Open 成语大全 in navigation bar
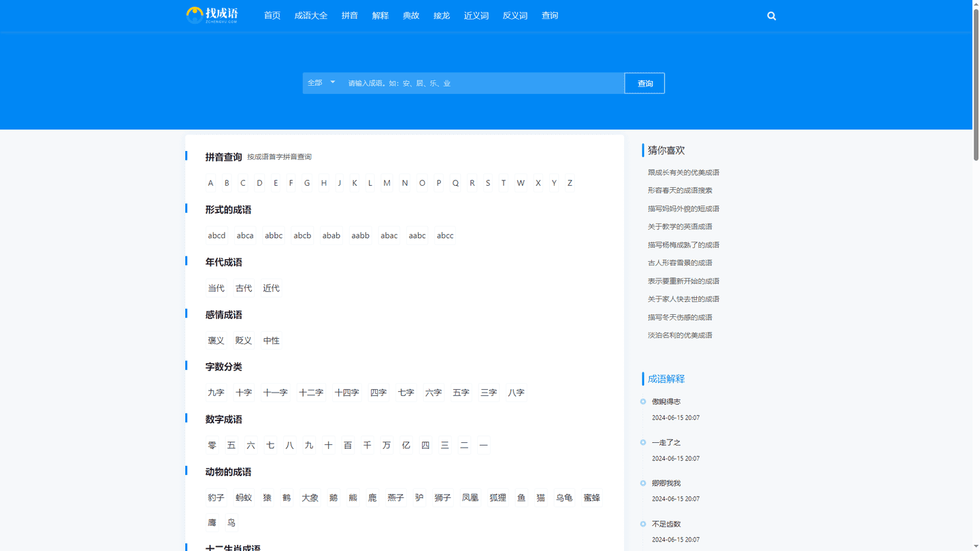The height and width of the screenshot is (551, 980). point(311,16)
